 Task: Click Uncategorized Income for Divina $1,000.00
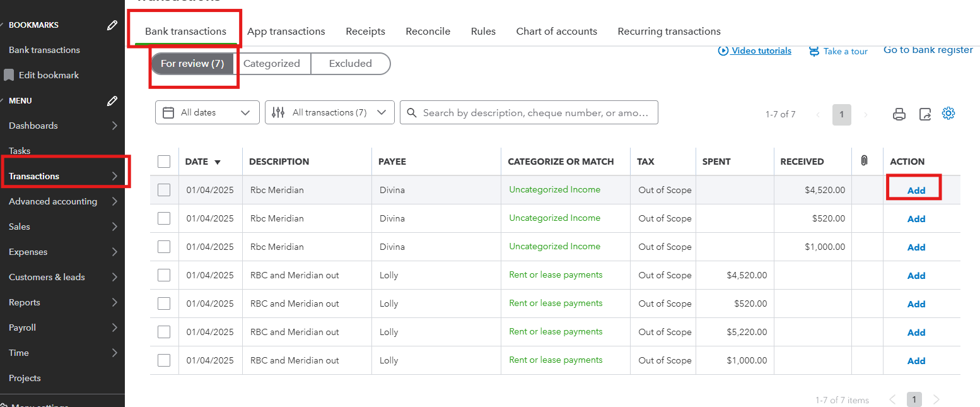pyautogui.click(x=555, y=246)
